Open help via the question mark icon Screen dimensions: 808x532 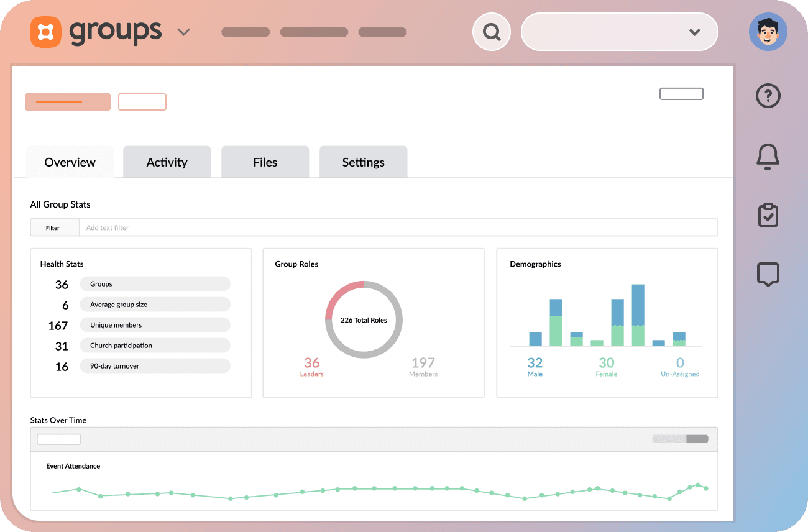click(768, 96)
